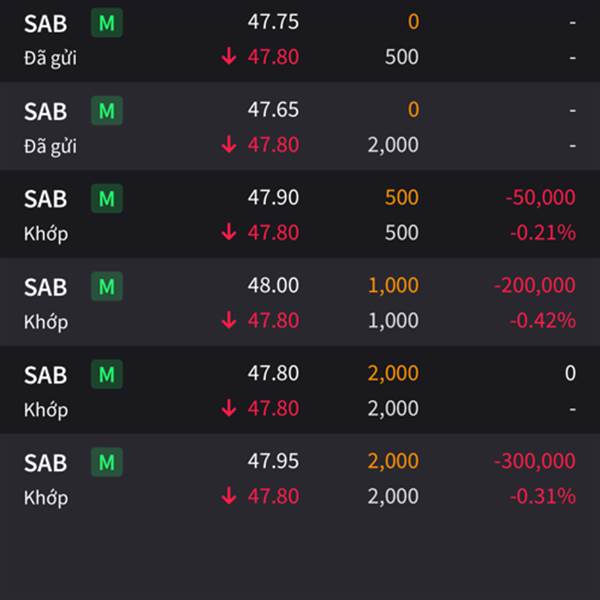Click the Đã gửi status with 500 volume
The height and width of the screenshot is (600, 600).
(50, 58)
